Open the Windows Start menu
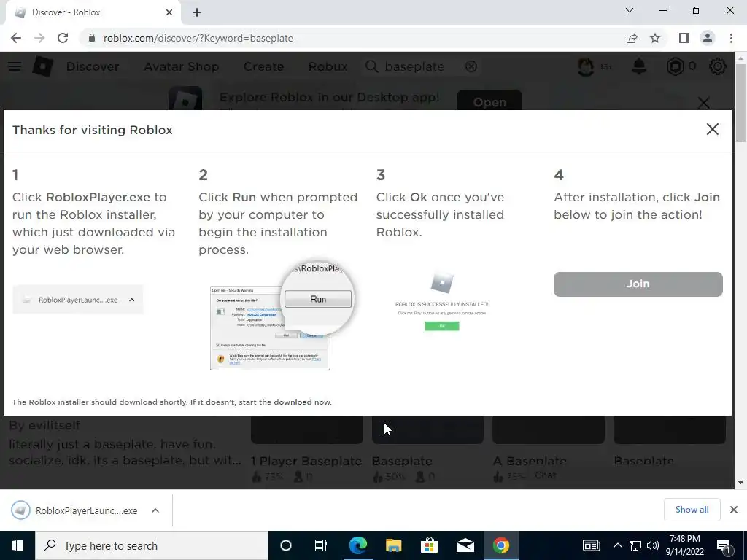747x560 pixels. [18, 545]
